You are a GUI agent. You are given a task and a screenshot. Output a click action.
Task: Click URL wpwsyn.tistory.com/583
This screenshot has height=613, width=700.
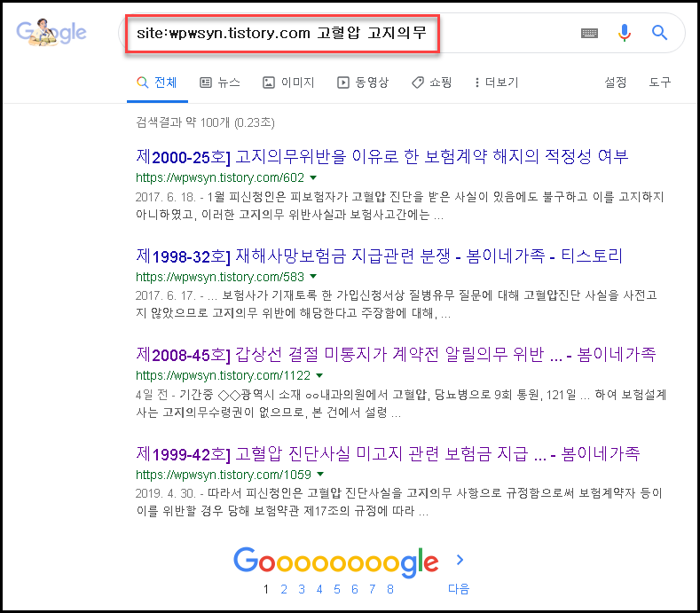pos(220,277)
